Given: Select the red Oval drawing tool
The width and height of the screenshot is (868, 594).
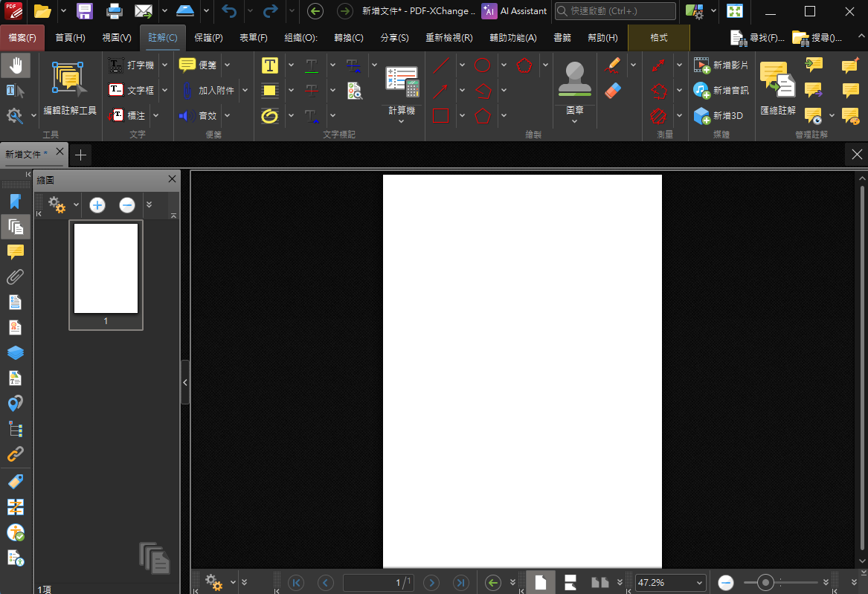Looking at the screenshot, I should point(483,65).
